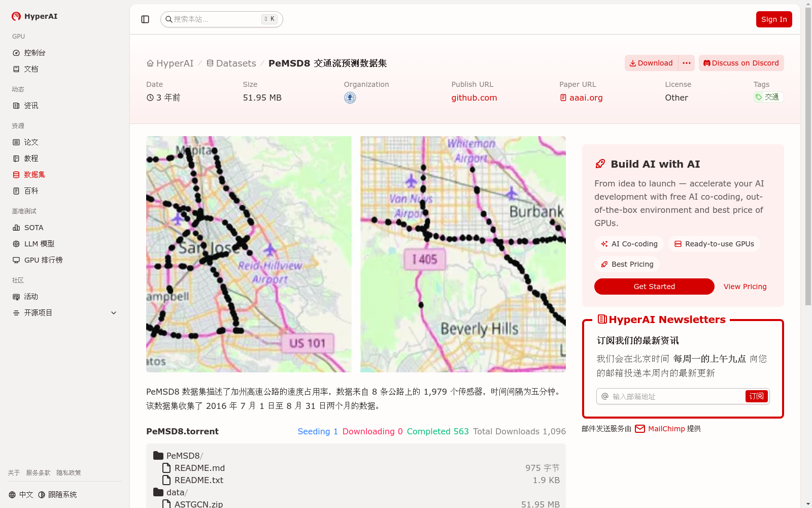Viewport: 812px width, 508px height.
Task: Click the Seeding 1 status text
Action: click(318, 431)
